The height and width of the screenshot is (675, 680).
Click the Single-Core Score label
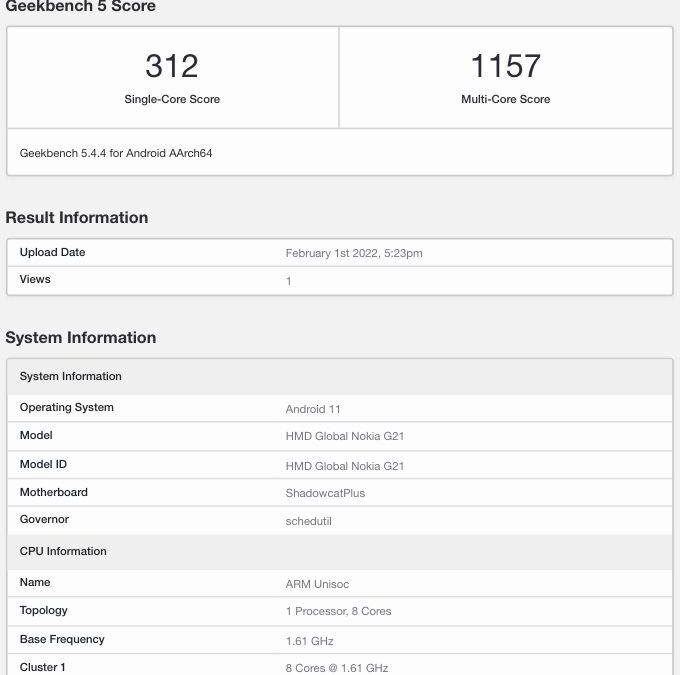(x=172, y=99)
